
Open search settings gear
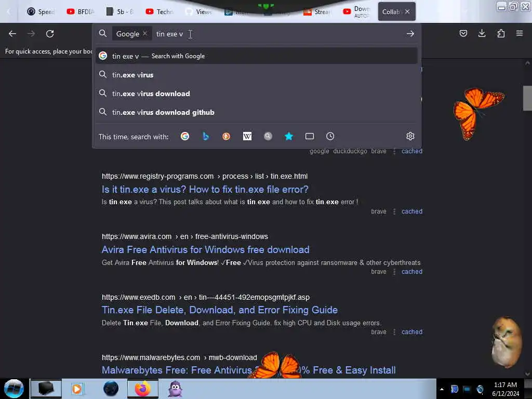click(x=410, y=137)
